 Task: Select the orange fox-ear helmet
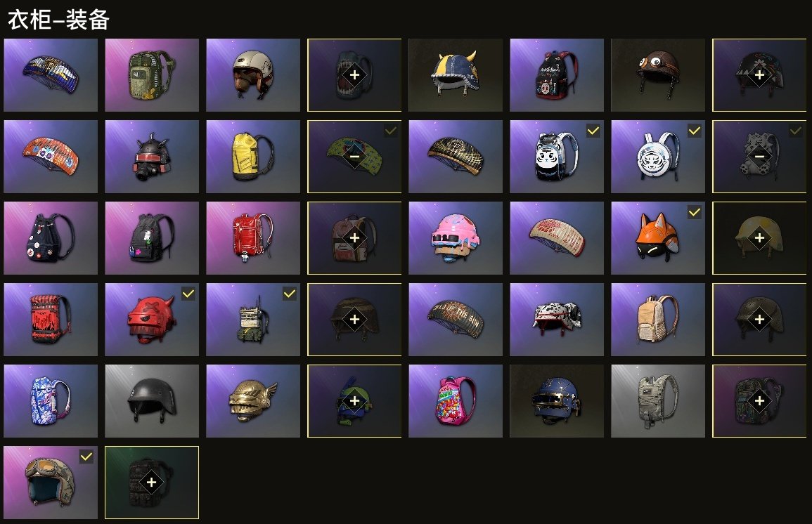tap(657, 238)
